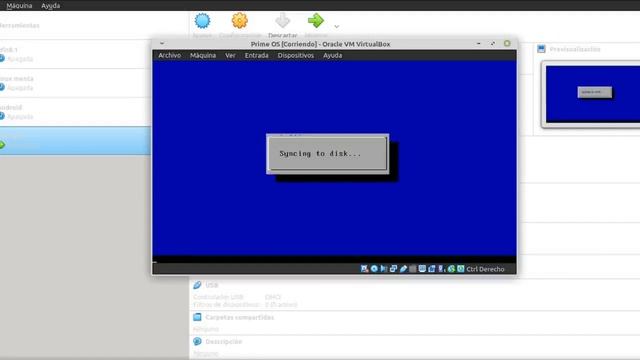Click the Previsualización preview thumbnail
Image resolution: width=640 pixels, height=360 pixels.
click(x=593, y=94)
